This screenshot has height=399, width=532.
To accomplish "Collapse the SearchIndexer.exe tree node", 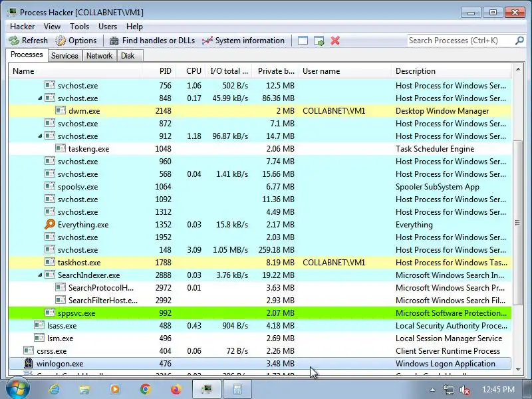I will click(x=40, y=275).
